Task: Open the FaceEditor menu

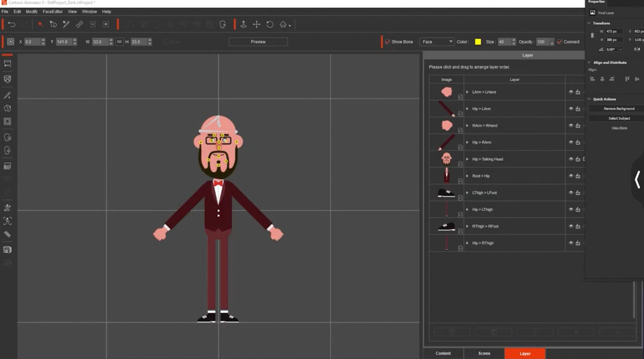Action: pyautogui.click(x=52, y=12)
